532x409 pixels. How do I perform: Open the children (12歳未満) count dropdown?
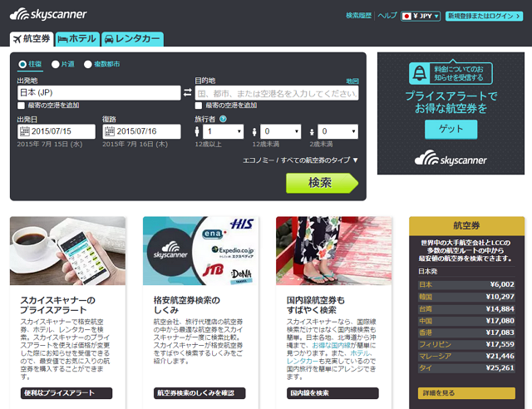tap(281, 131)
